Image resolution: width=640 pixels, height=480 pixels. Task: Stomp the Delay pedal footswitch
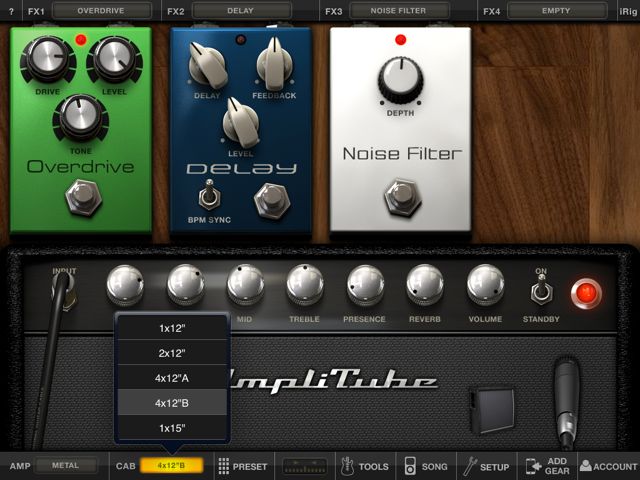click(272, 201)
